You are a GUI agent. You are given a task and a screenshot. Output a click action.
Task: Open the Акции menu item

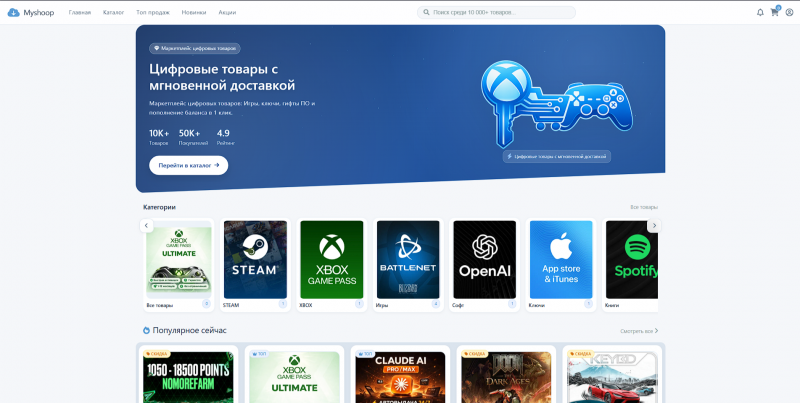coord(227,12)
